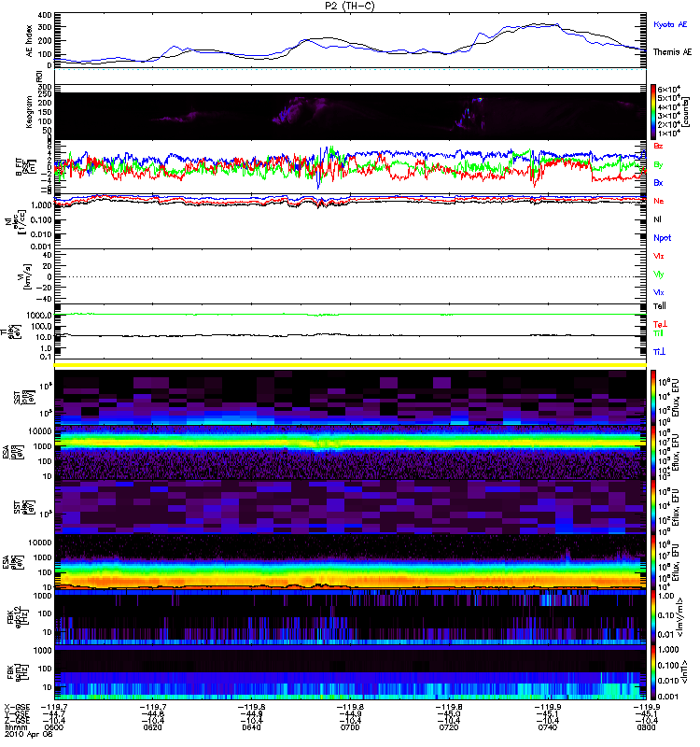This screenshot has width=700, height=747.
Task: Click the 0720 time tick label
Action: [x=449, y=727]
